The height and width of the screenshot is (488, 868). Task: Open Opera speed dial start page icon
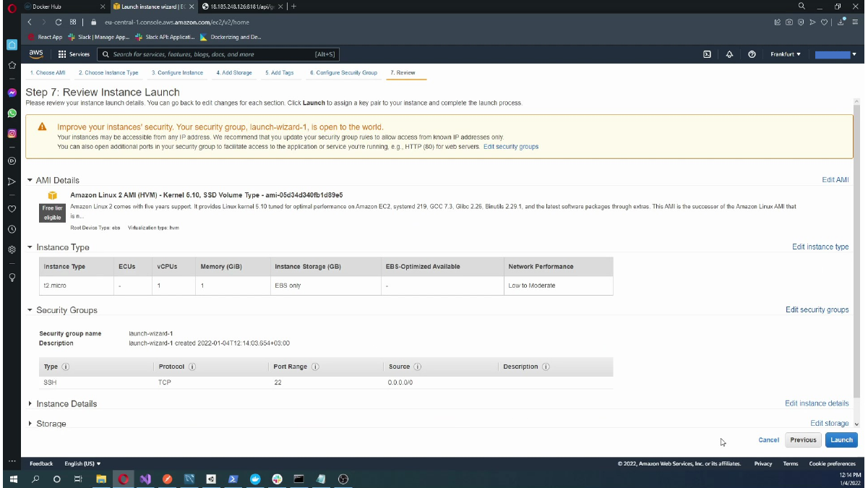(73, 22)
